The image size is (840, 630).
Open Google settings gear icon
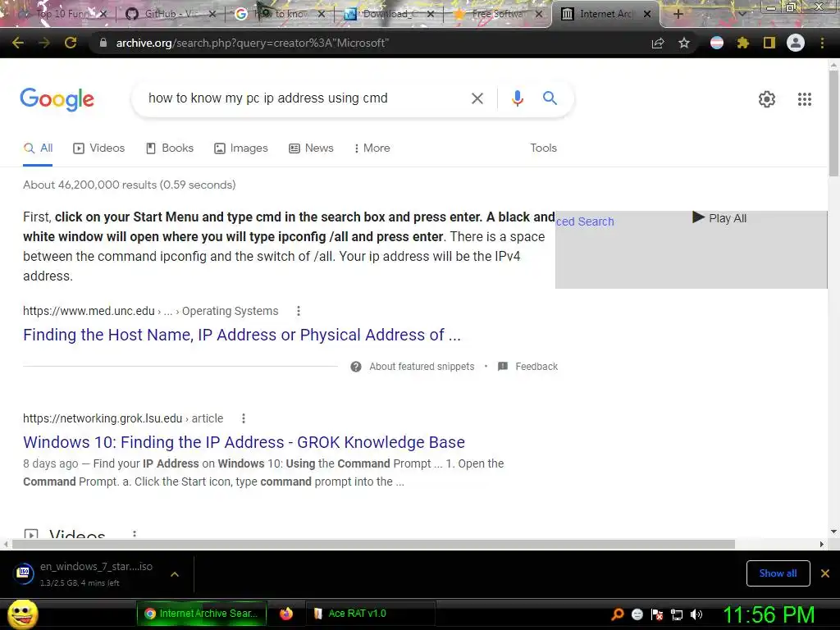(767, 99)
